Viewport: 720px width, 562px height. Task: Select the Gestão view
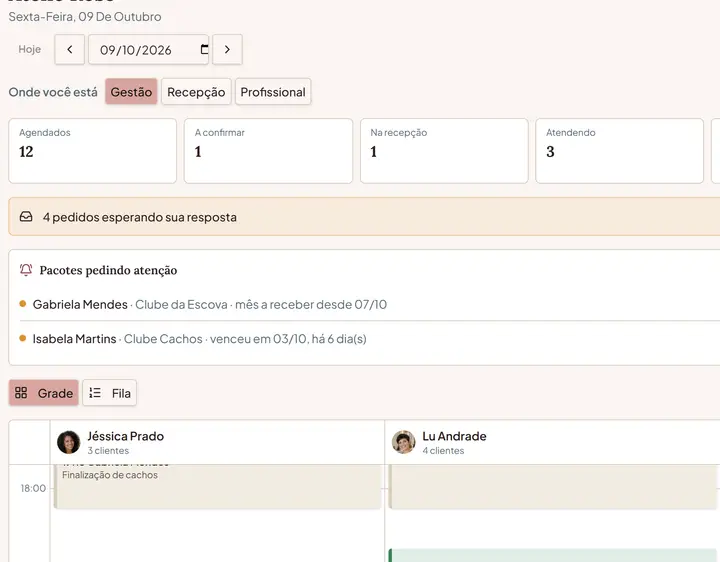click(x=131, y=92)
